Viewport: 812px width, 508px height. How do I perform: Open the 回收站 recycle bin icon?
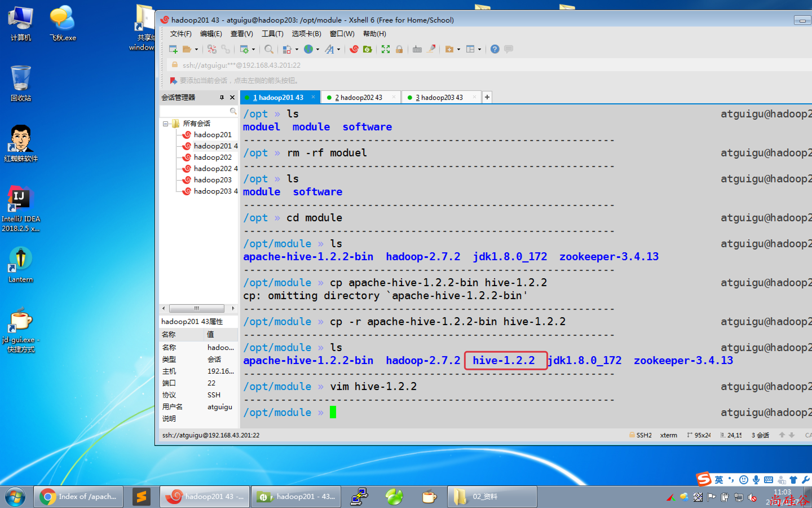[21, 83]
